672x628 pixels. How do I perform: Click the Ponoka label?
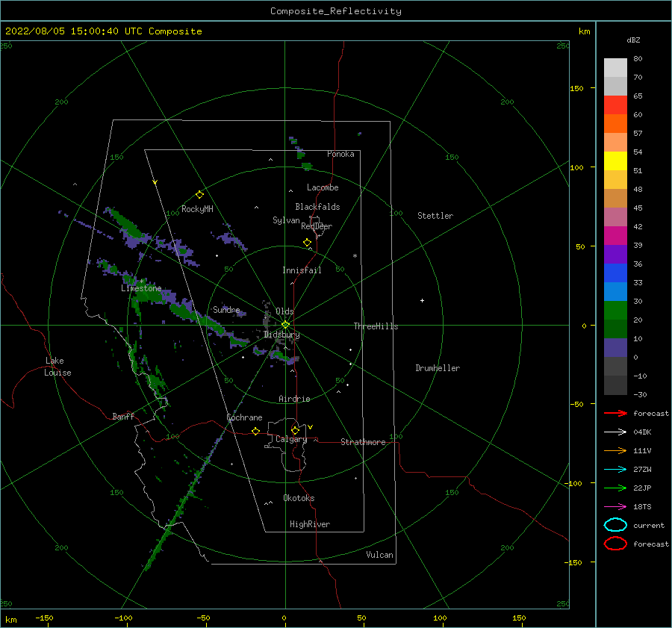tap(340, 154)
